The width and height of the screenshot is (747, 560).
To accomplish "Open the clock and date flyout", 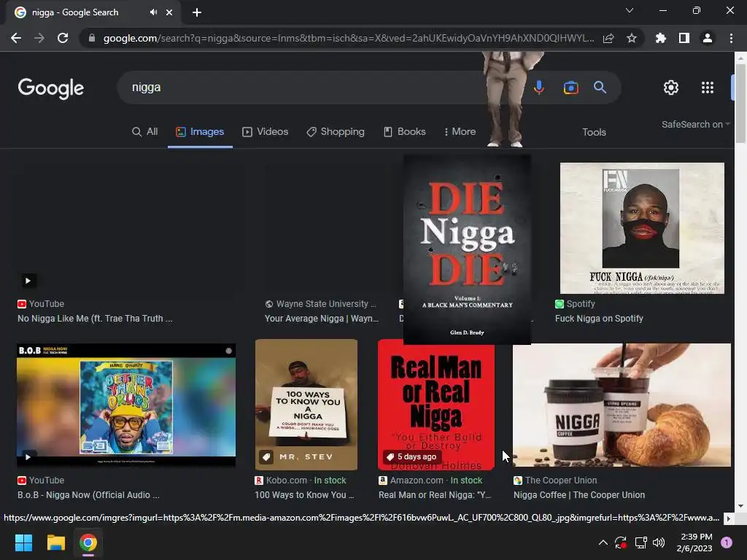I will [694, 542].
